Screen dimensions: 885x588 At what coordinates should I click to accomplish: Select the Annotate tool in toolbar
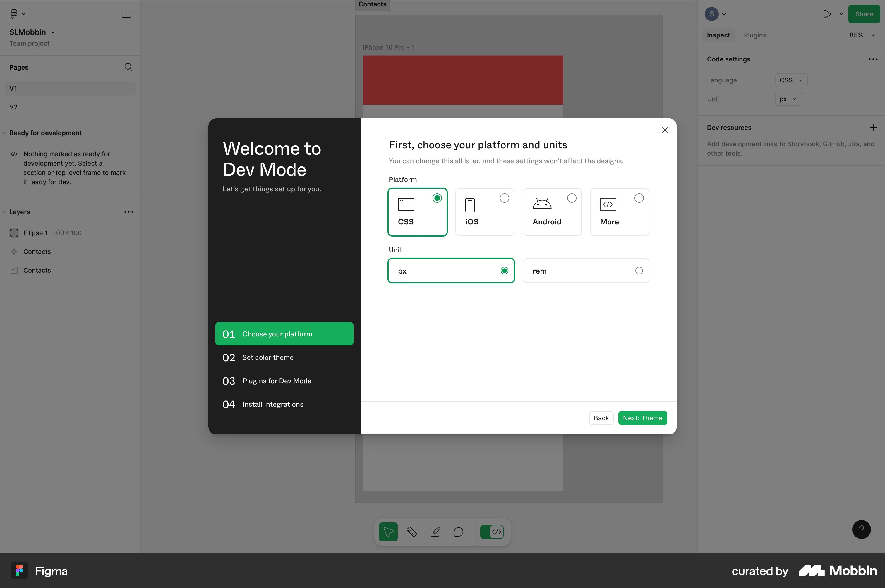click(435, 532)
